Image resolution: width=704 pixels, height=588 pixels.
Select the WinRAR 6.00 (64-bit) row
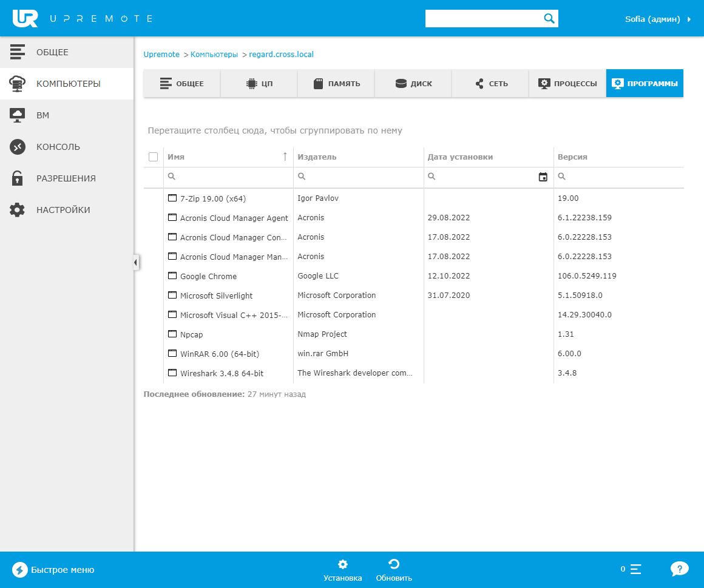pyautogui.click(x=413, y=354)
